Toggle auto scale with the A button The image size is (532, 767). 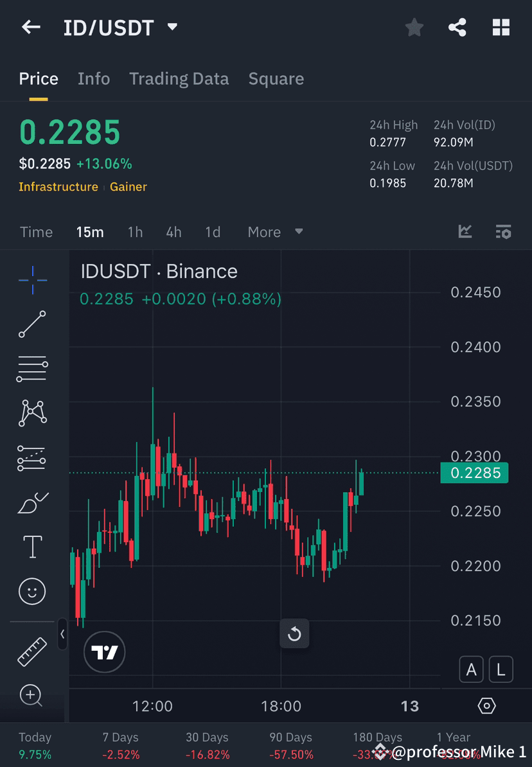click(x=471, y=669)
